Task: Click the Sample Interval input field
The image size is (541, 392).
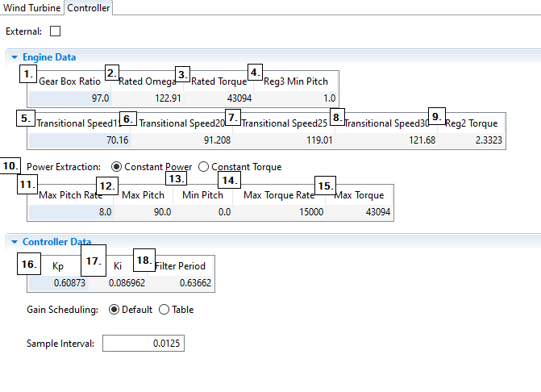Action: pyautogui.click(x=144, y=344)
